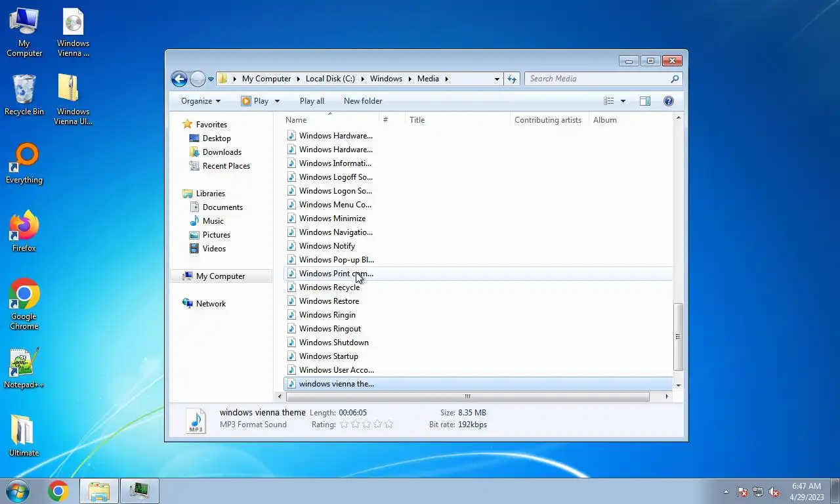Open the Help icon
840x504 pixels.
669,101
